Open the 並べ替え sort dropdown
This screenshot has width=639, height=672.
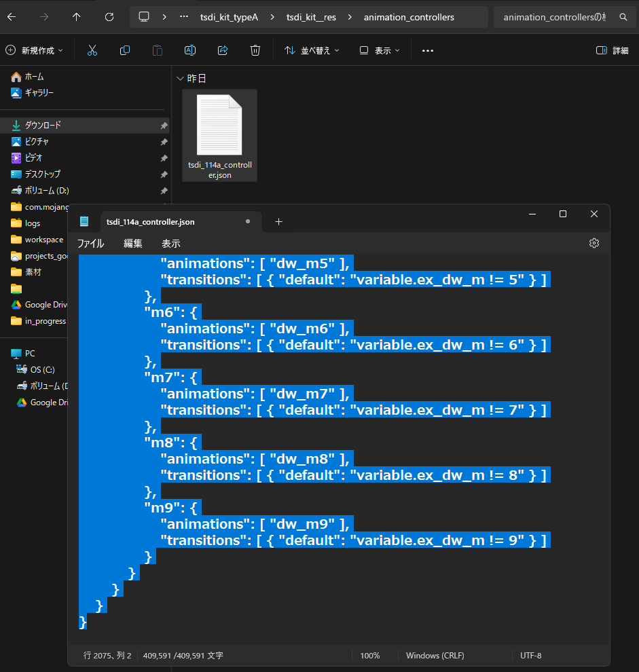click(x=312, y=50)
